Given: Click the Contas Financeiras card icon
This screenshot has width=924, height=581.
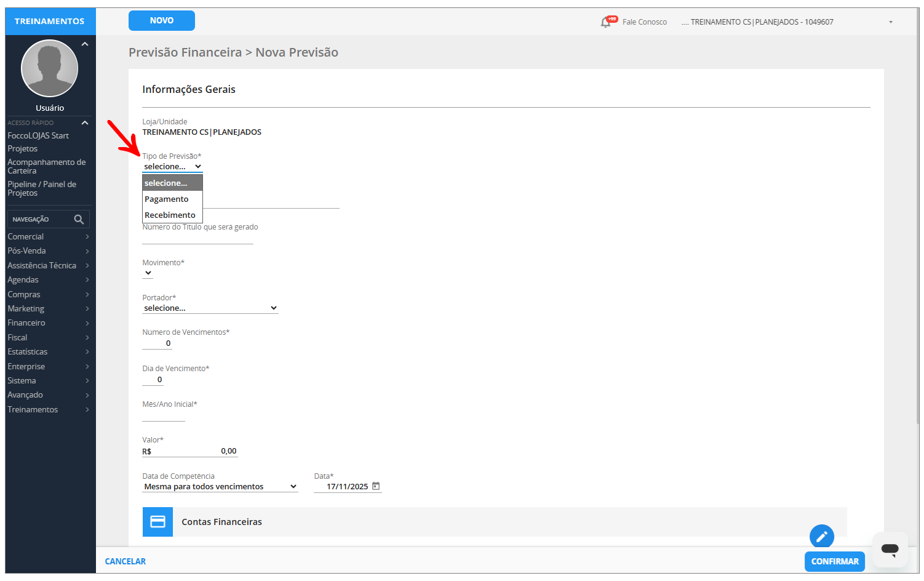Looking at the screenshot, I should pos(157,522).
